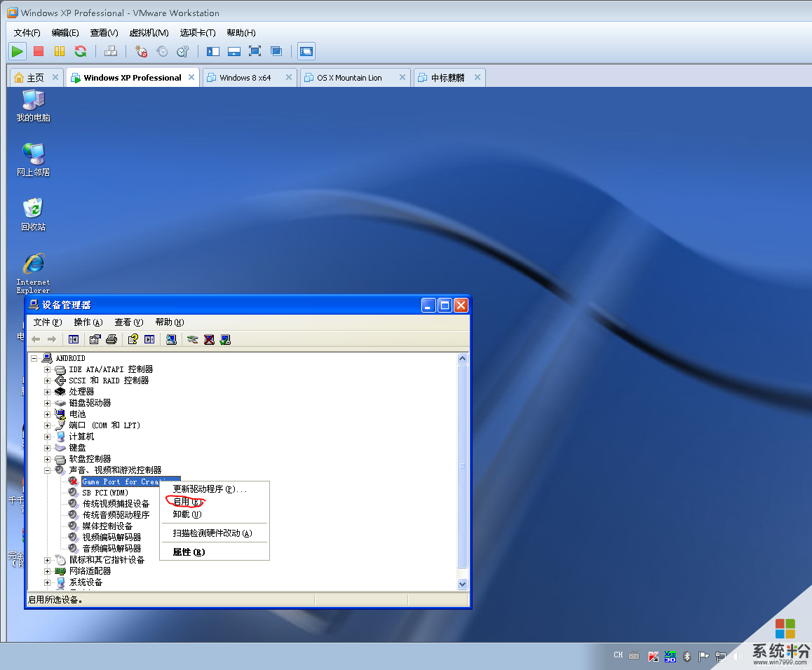Click the scan hardware changes toolbar icon
812x670 pixels.
tap(170, 340)
